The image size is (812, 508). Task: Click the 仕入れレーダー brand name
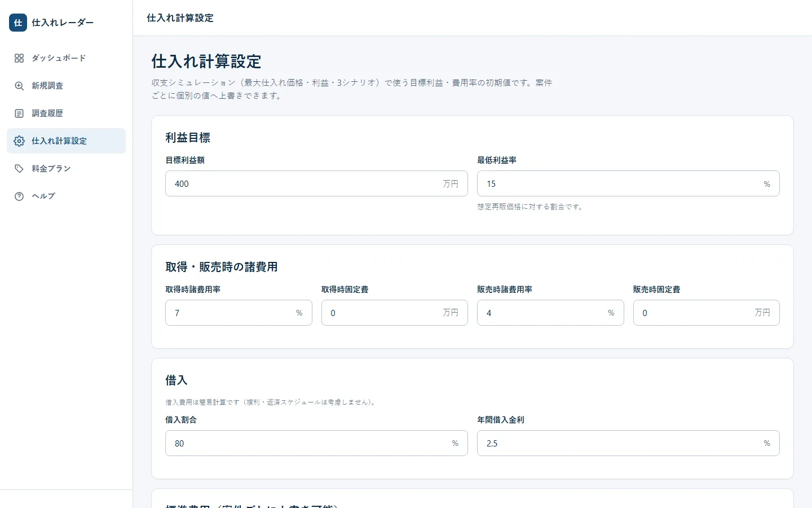63,23
